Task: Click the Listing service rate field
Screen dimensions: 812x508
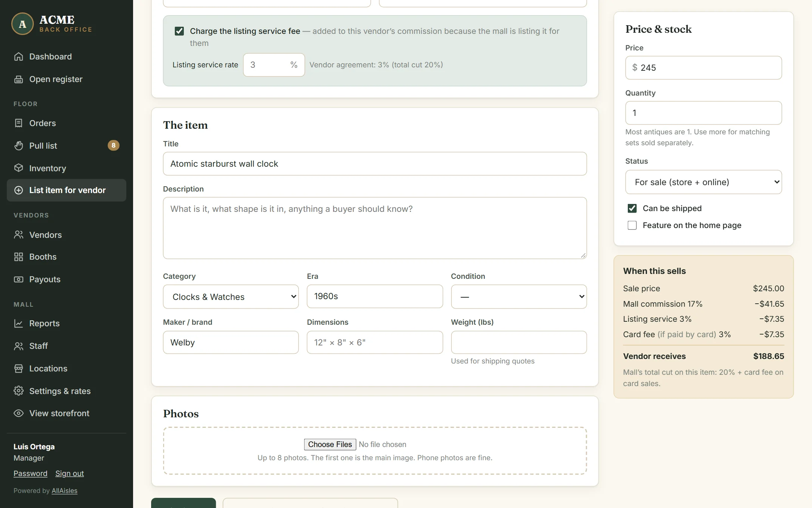Action: [274, 65]
